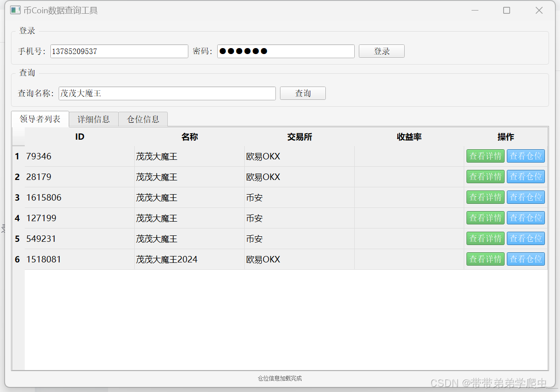This screenshot has width=560, height=392.
Task: Select row header number 4
Action: [18, 218]
